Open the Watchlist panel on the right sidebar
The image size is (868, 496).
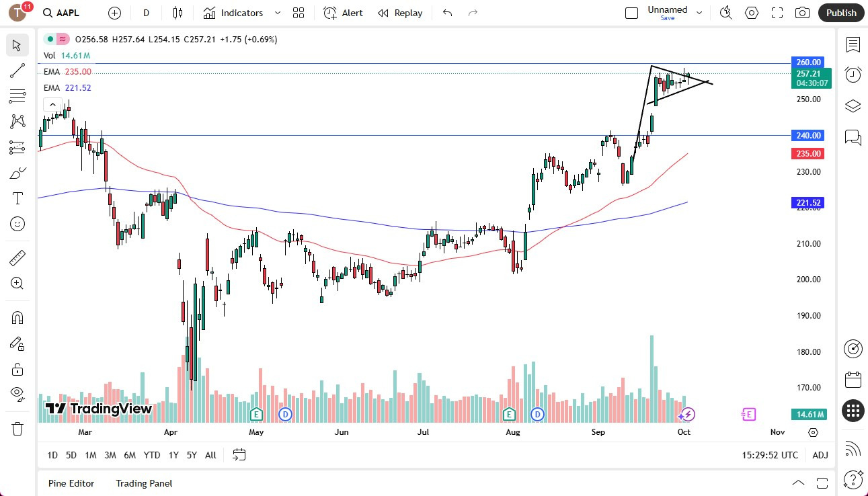tap(853, 45)
